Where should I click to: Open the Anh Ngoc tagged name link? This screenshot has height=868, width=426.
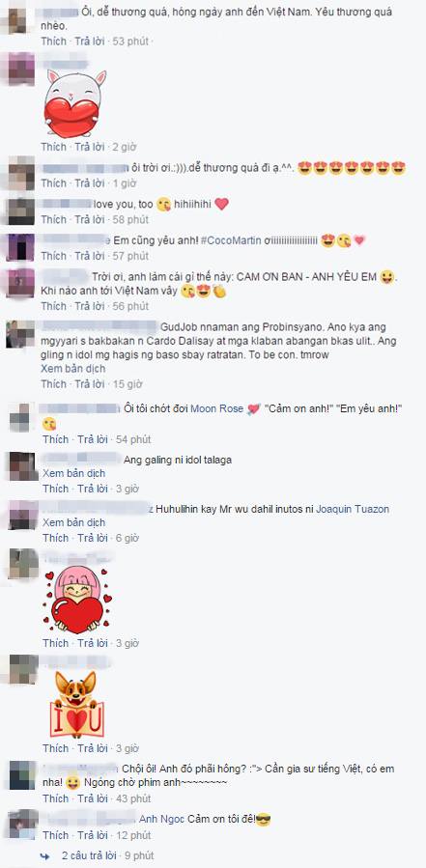point(160,820)
